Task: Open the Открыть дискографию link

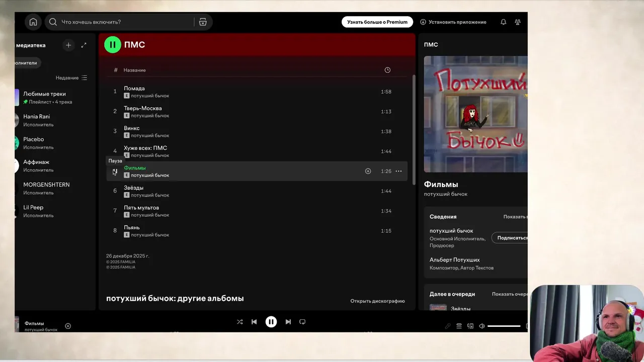Action: pos(377,301)
